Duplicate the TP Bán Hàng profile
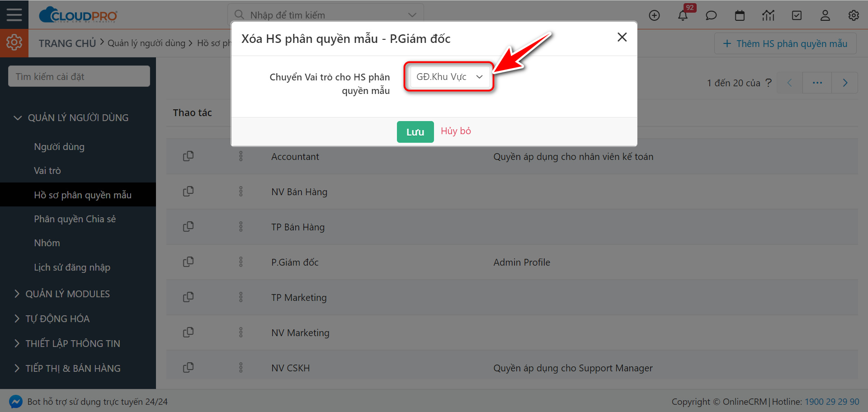Screen dimensions: 868x412 click(x=188, y=227)
